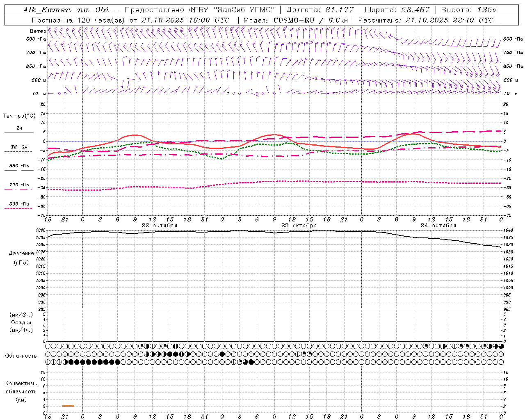Click the elevation label Высота: 135м
This screenshot has height=420, width=525.
[x=469, y=10]
